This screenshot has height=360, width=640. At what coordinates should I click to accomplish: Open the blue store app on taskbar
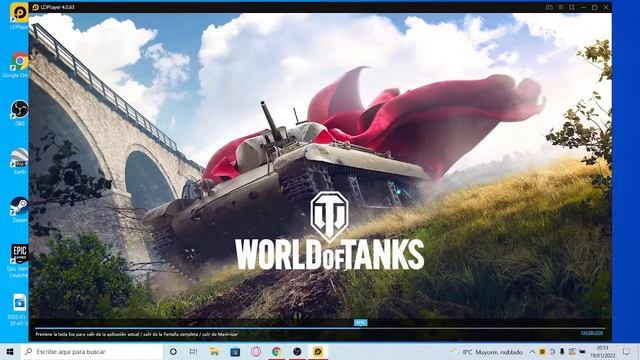click(x=235, y=351)
